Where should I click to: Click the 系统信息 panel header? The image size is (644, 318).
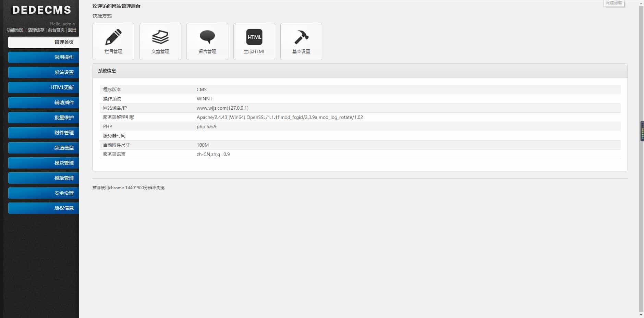(x=360, y=71)
